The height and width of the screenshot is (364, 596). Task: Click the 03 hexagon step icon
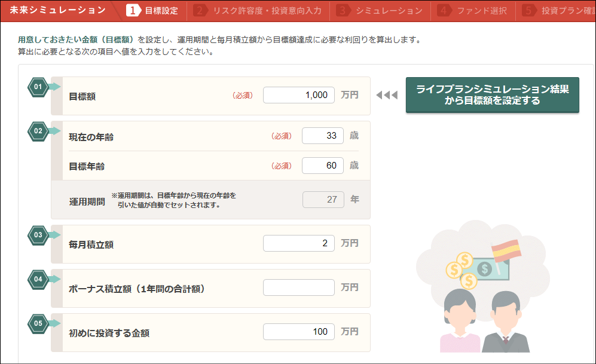tap(38, 235)
